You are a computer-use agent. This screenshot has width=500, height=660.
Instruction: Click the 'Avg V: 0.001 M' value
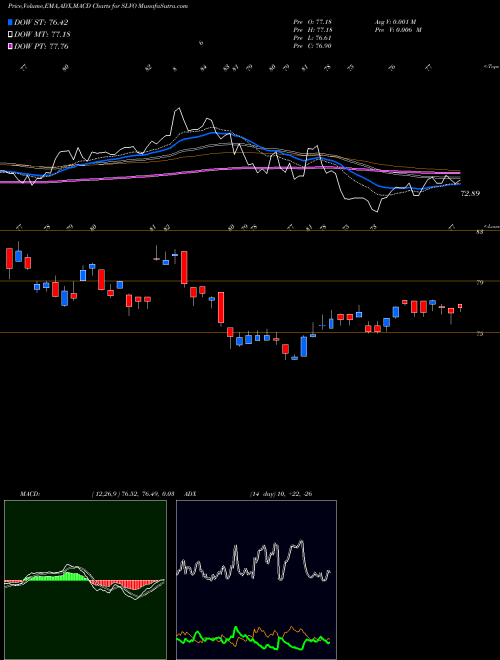[395, 22]
